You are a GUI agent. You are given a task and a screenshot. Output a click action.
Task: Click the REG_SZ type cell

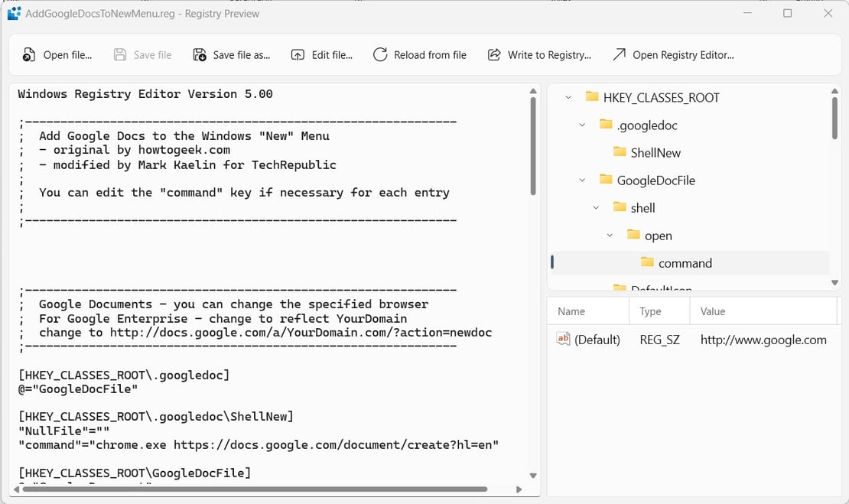click(659, 340)
